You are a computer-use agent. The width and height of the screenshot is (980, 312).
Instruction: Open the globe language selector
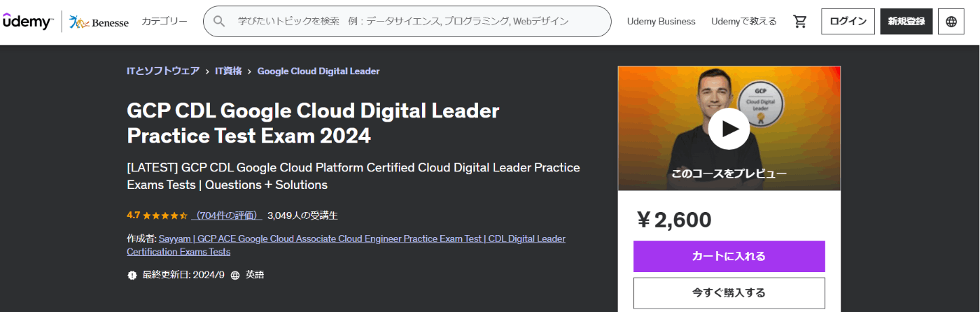click(x=951, y=22)
